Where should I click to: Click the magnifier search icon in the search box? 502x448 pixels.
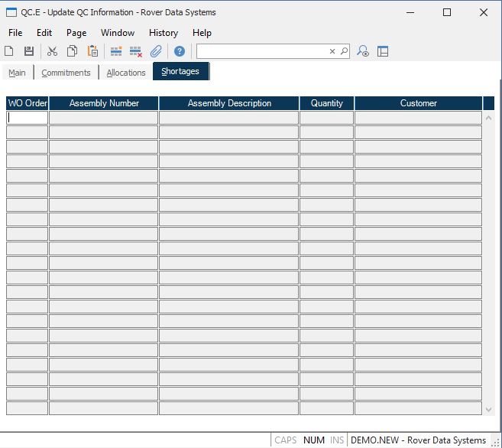coord(344,51)
